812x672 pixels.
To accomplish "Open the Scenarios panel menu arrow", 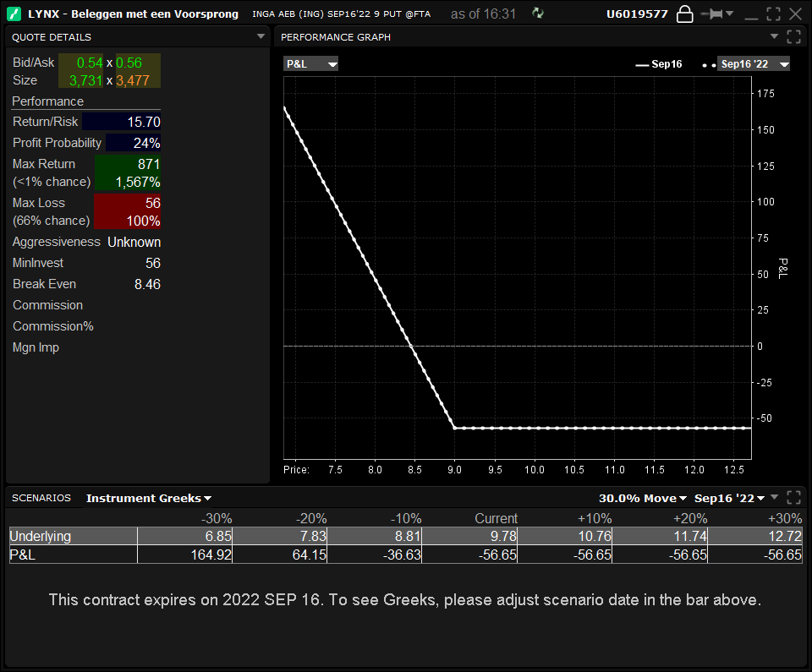I will 774,497.
